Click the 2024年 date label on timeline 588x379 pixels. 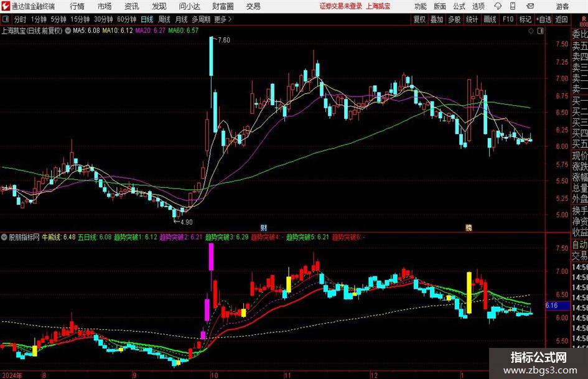pyautogui.click(x=12, y=375)
